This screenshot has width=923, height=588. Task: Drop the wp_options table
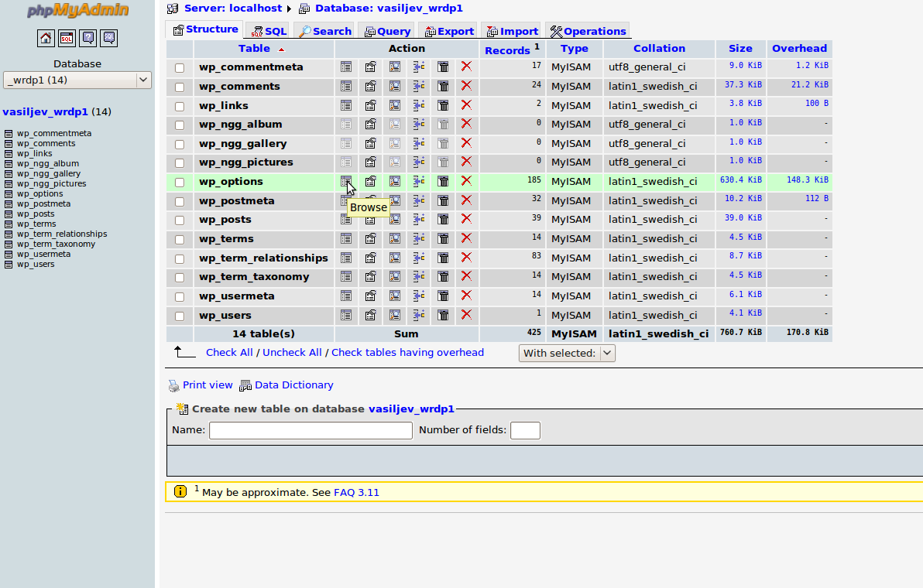click(466, 181)
